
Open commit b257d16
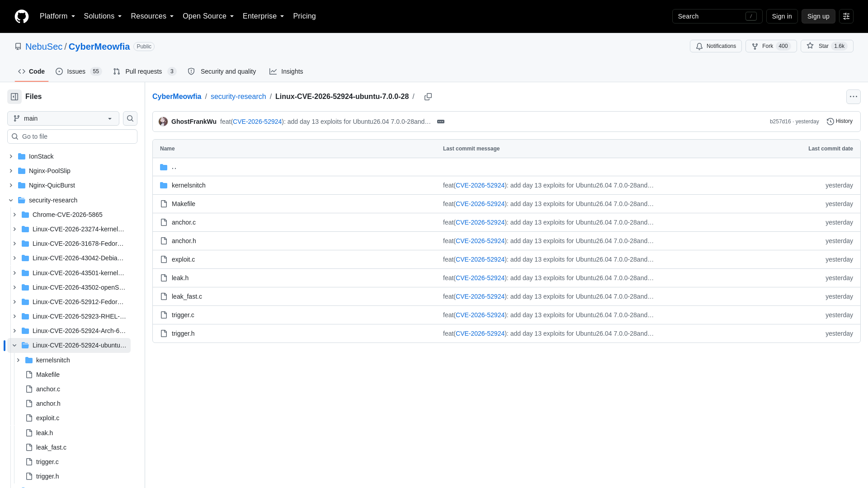(x=780, y=122)
